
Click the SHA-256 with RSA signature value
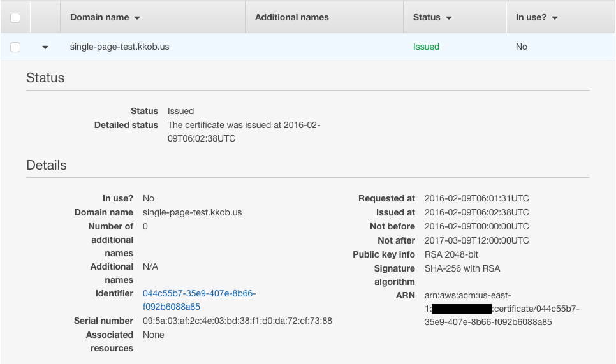(462, 268)
